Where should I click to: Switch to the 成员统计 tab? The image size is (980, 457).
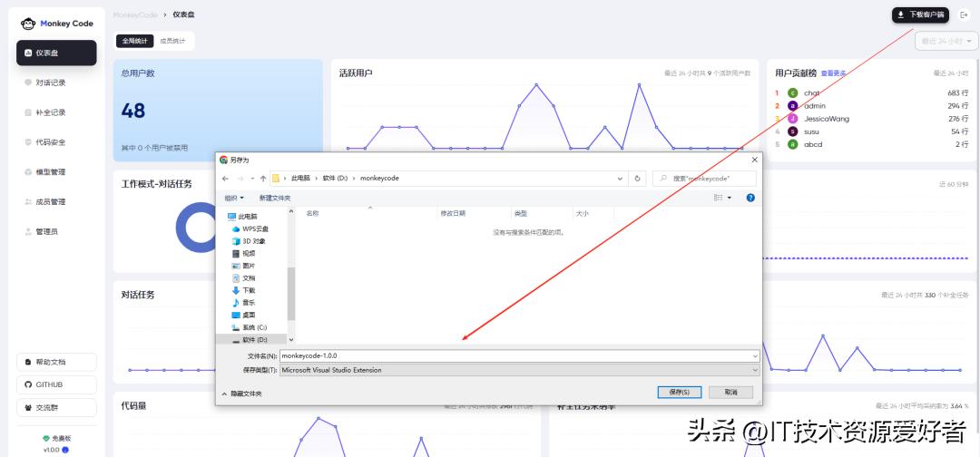tap(172, 41)
